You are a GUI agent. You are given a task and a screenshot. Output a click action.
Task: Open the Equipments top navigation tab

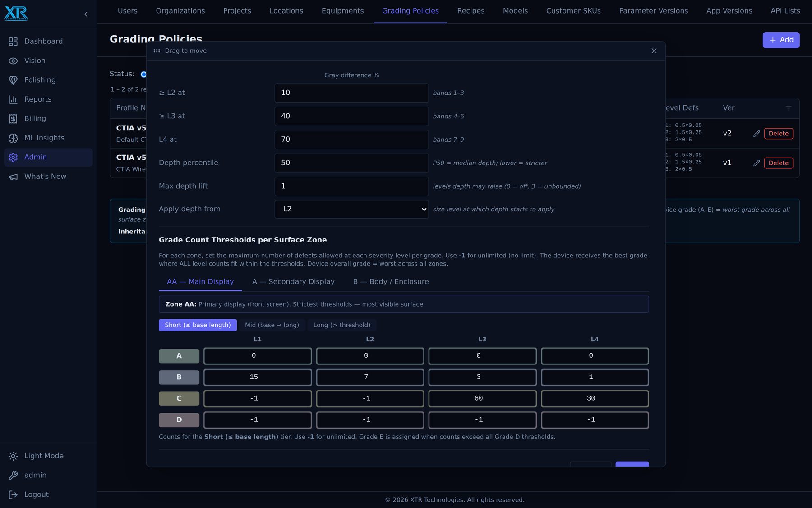(x=342, y=11)
